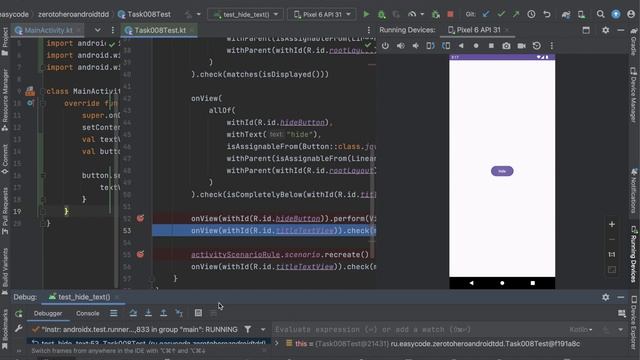
Task: Open the Pixel 6 API 31 device dropdown
Action: point(322,14)
